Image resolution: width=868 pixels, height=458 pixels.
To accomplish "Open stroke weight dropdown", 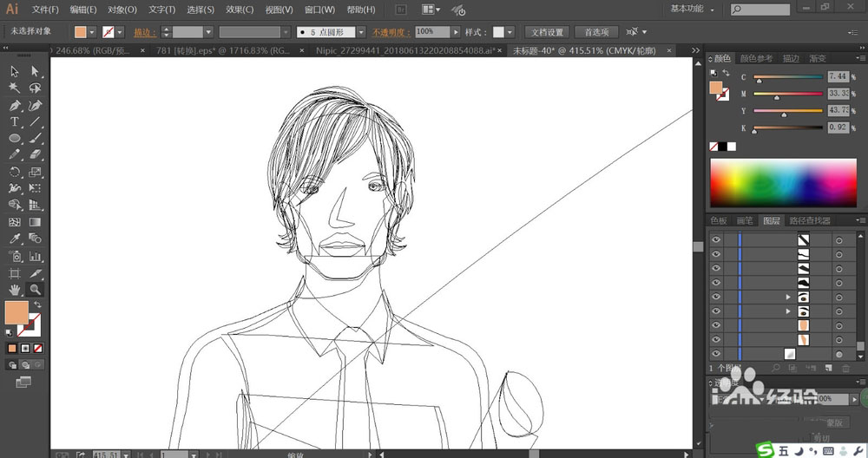I will [x=208, y=32].
